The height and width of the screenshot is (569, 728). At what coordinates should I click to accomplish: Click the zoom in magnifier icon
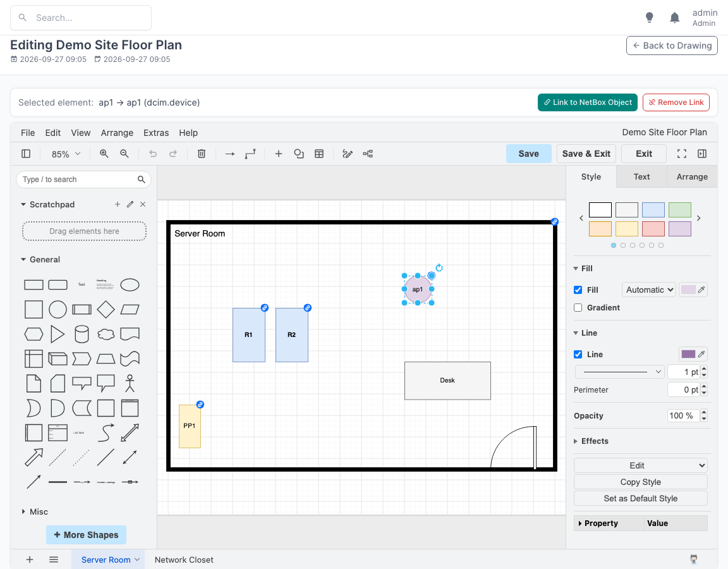pos(104,154)
